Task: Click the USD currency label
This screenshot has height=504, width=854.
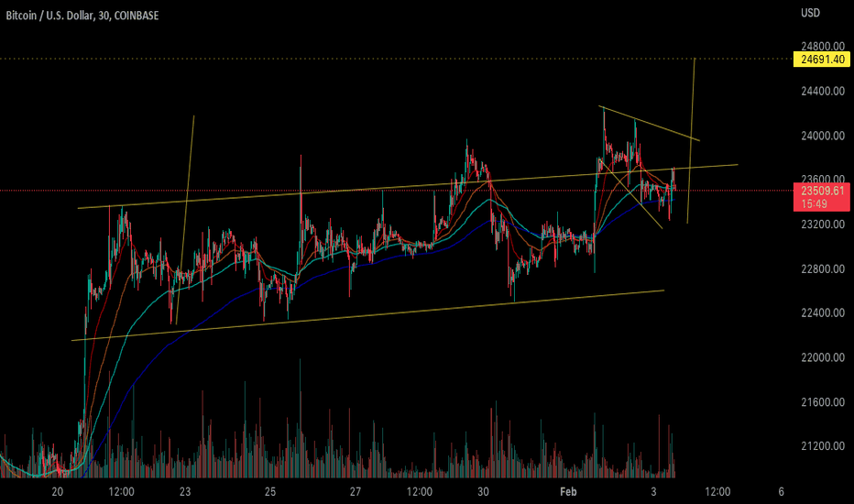Action: [x=810, y=13]
